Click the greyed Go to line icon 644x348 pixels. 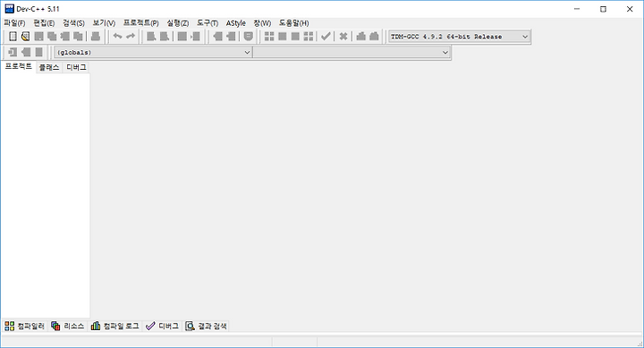195,37
